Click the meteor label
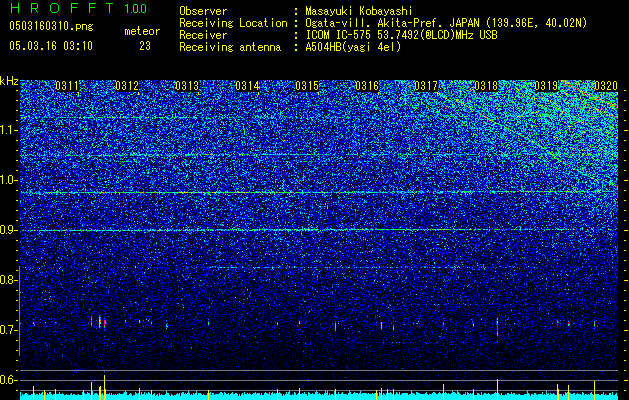Viewport: 629px width, 400px height. tap(142, 31)
